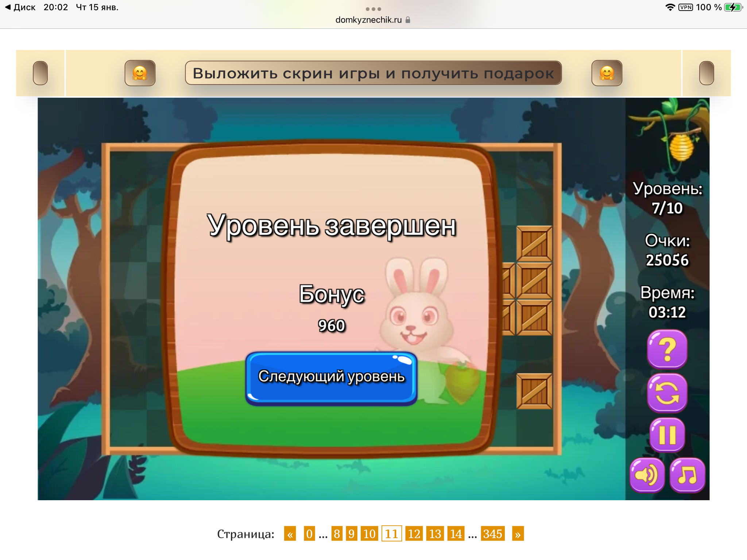
Task: Select current page 11 in pagination
Action: (391, 534)
